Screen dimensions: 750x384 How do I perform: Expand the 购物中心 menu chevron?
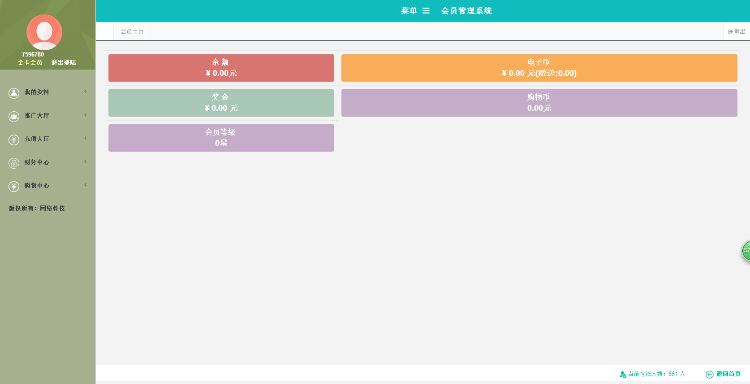(x=86, y=185)
